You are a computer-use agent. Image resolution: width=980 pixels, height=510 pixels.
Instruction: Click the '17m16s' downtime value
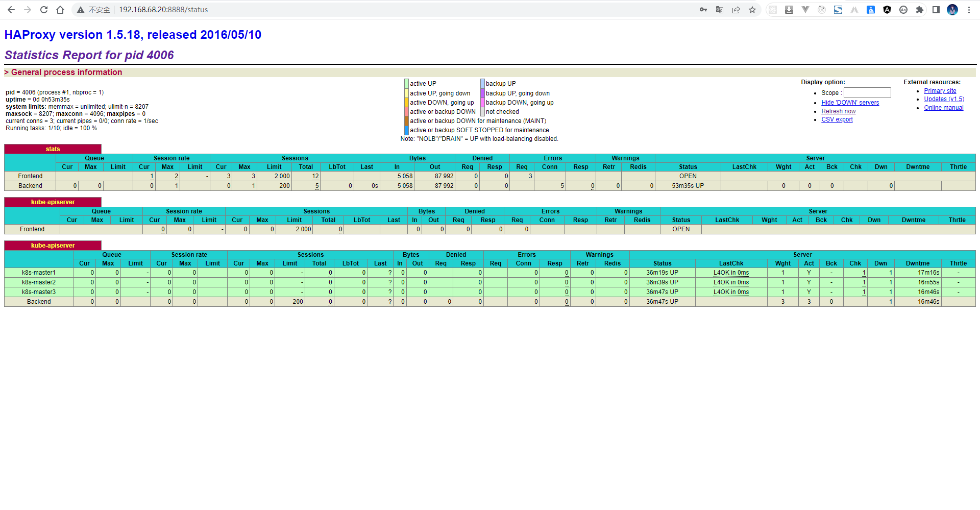(x=928, y=273)
